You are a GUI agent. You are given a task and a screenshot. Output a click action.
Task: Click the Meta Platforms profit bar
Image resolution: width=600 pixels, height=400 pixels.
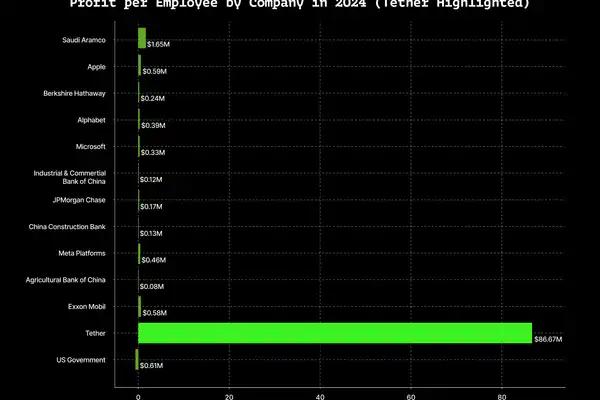coord(139,253)
